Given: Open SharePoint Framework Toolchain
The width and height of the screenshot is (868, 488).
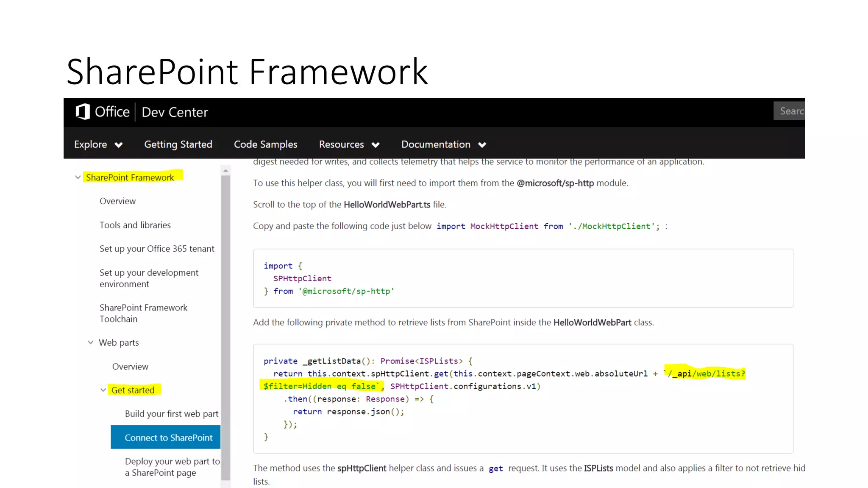Looking at the screenshot, I should (x=143, y=313).
